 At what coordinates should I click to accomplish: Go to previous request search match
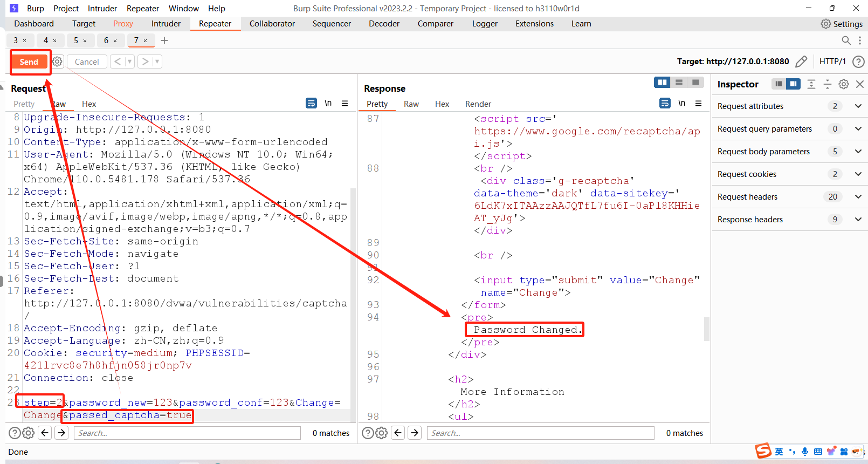pos(45,433)
